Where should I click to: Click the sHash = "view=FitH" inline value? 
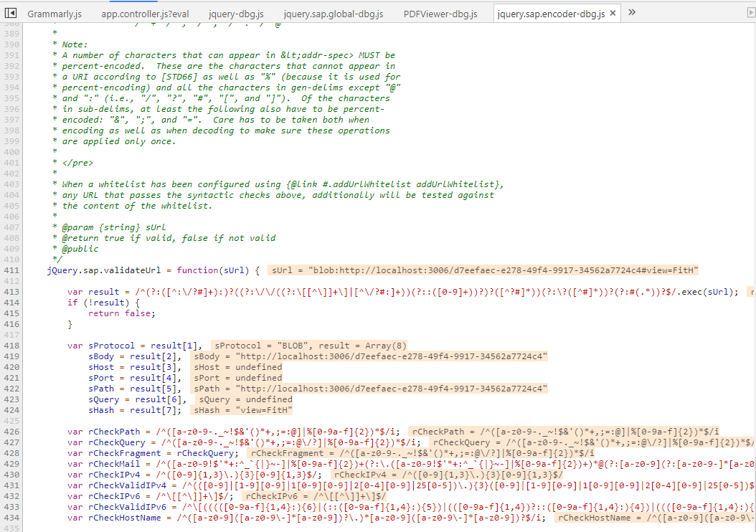click(242, 410)
